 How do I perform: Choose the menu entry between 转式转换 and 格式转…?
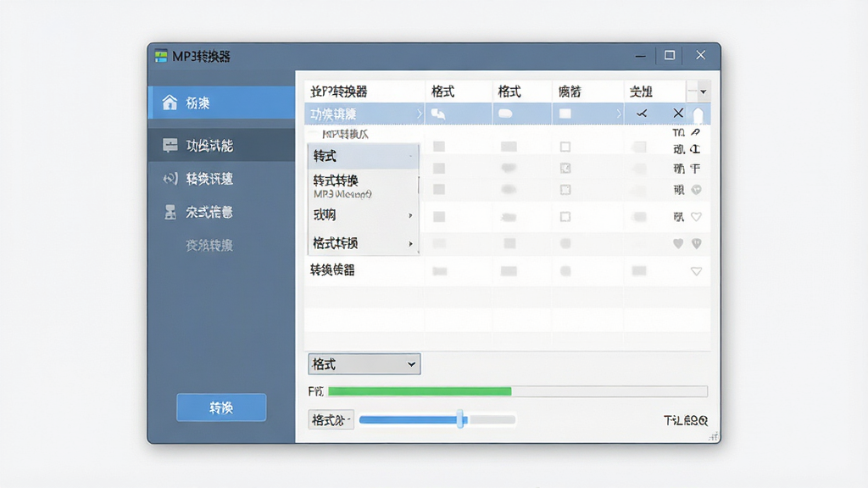(x=363, y=214)
